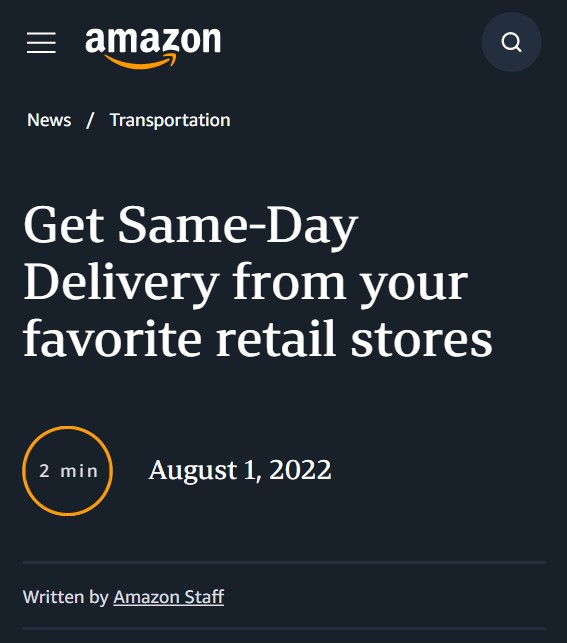The width and height of the screenshot is (567, 643).
Task: Open the Amazon Staff author link
Action: tap(169, 597)
